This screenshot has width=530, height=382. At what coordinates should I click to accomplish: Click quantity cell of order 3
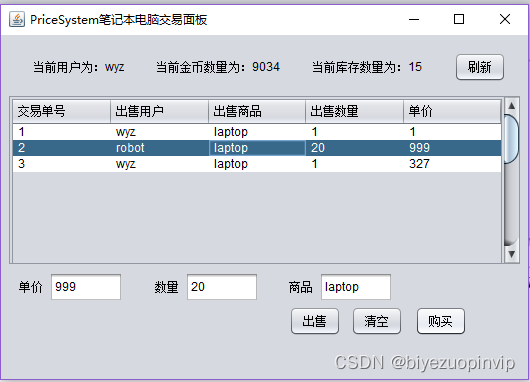(x=355, y=164)
